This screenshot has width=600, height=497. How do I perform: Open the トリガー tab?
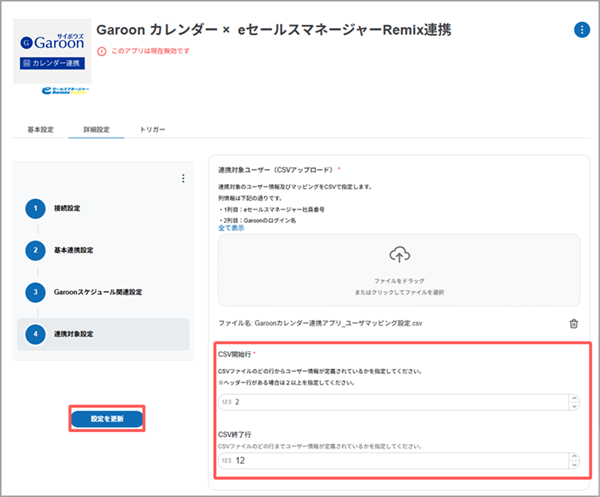coord(153,130)
